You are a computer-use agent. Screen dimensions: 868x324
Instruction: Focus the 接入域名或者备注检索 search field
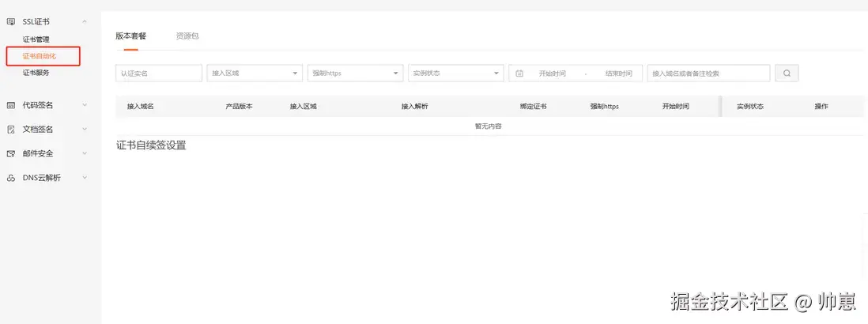coord(708,73)
